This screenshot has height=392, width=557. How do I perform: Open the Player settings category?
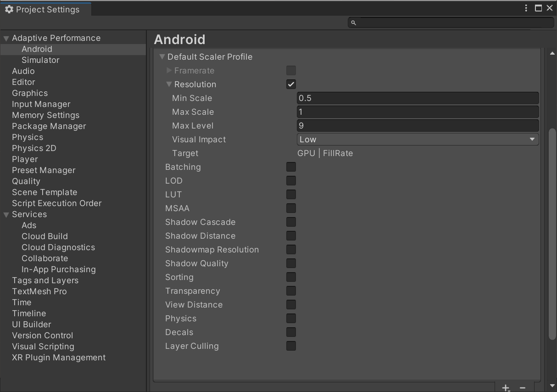[25, 159]
